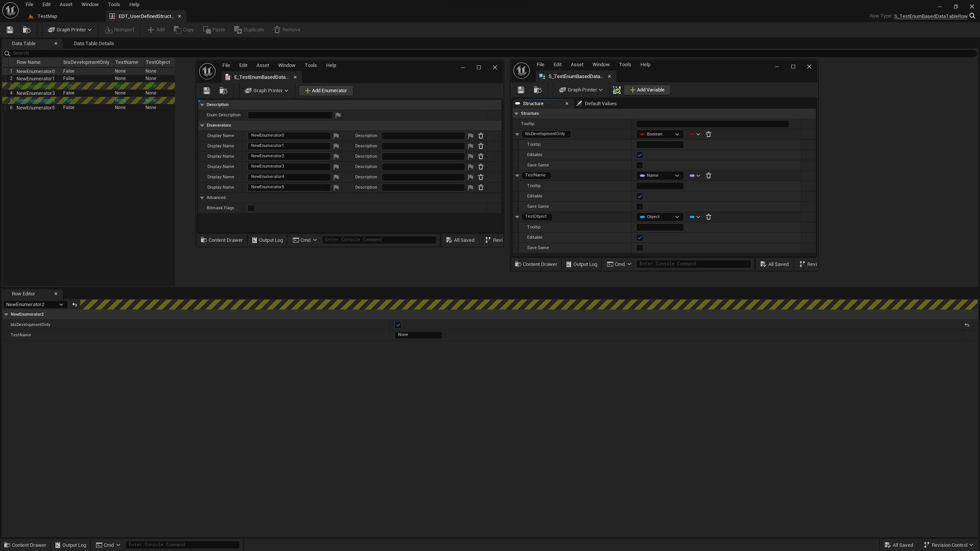Delete the TestName struct variable
Viewport: 980px width, 551px height.
tap(708, 176)
